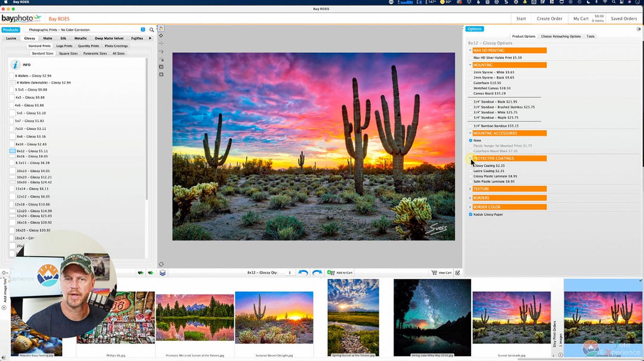Select the hand pan tool

(162, 29)
